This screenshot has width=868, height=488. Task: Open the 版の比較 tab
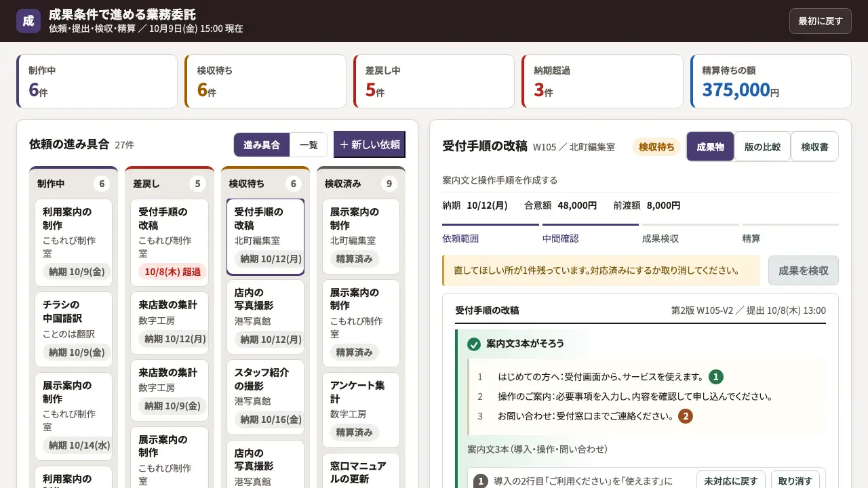(762, 146)
